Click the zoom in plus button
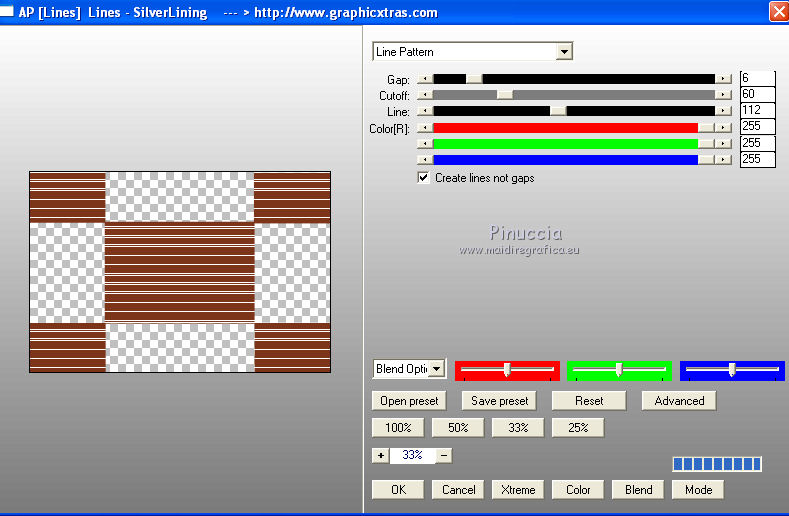This screenshot has height=516, width=789. pos(380,455)
